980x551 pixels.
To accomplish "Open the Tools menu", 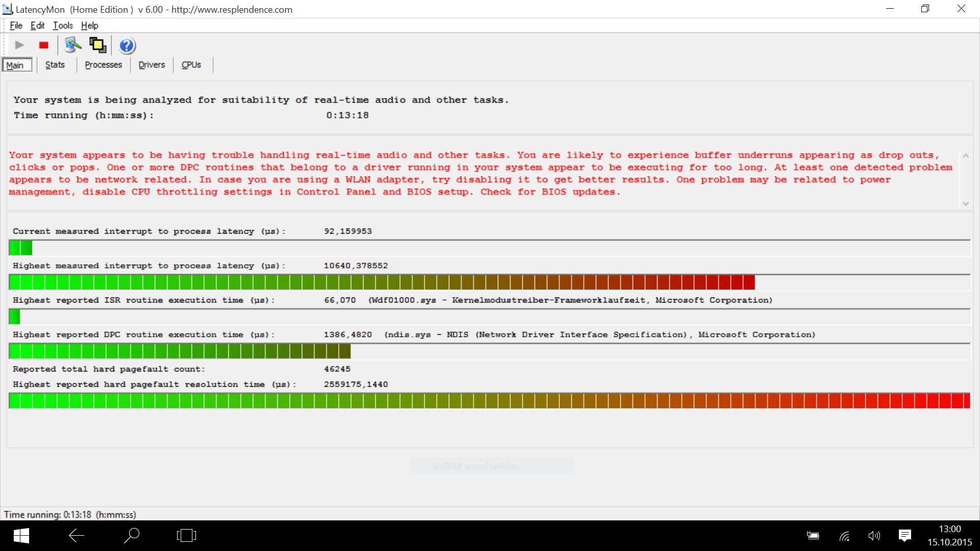I will click(63, 26).
